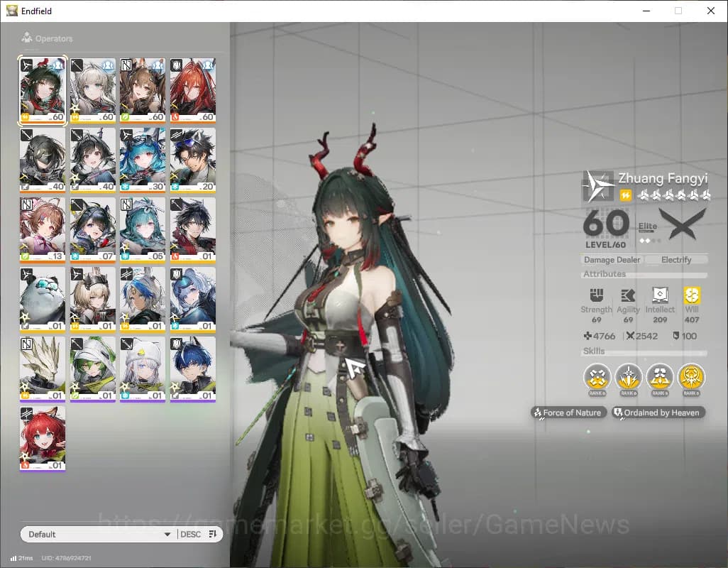Select the brown-haired girl level 13 operator
The height and width of the screenshot is (568, 728).
[x=43, y=230]
